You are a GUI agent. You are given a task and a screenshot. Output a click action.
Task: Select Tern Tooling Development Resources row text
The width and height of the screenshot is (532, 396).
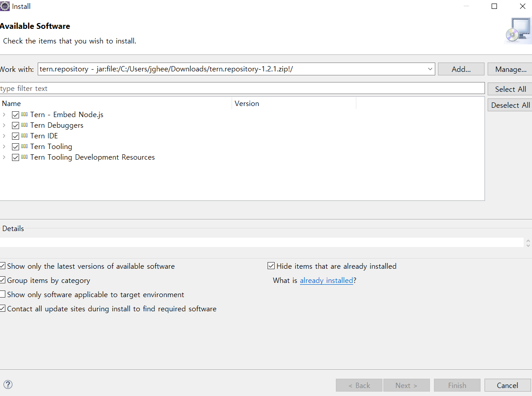tap(92, 157)
